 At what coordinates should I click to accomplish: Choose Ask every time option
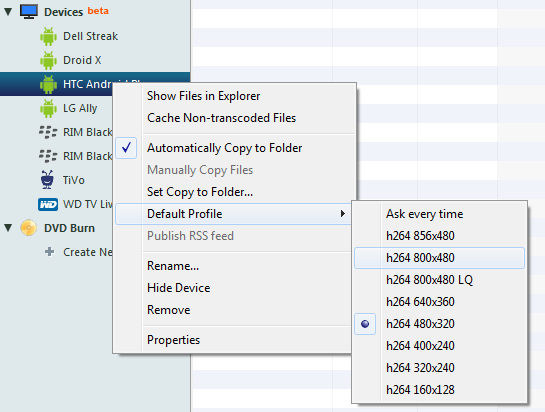424,214
